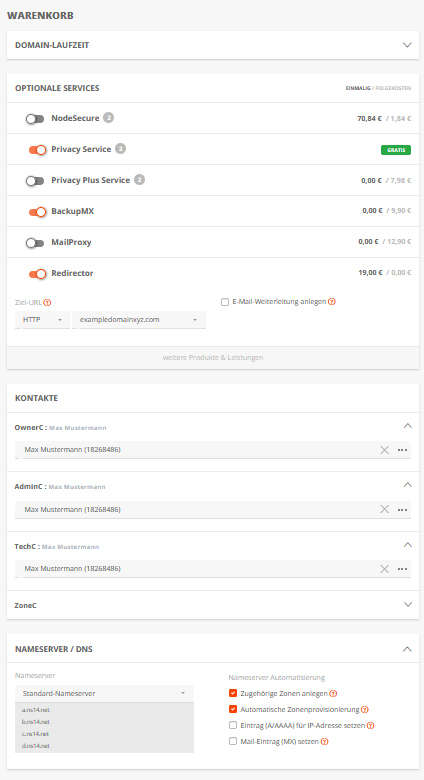Select nameserver entry a.ns14.net
Image resolution: width=424 pixels, height=780 pixels.
pyautogui.click(x=36, y=710)
